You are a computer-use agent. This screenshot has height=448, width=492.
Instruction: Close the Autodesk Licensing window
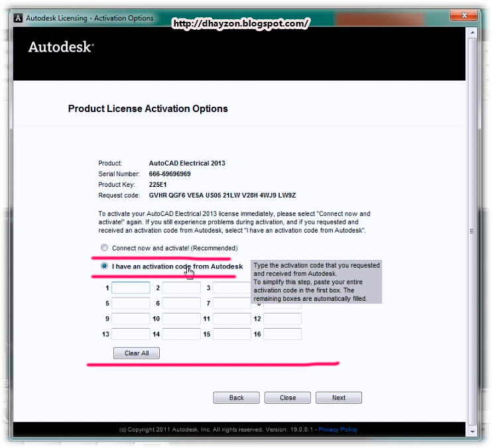463,15
